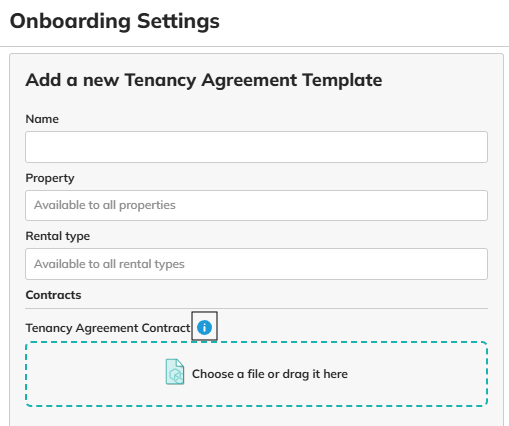Click the 'Onboarding Settings' page title
The image size is (509, 426).
click(x=115, y=21)
